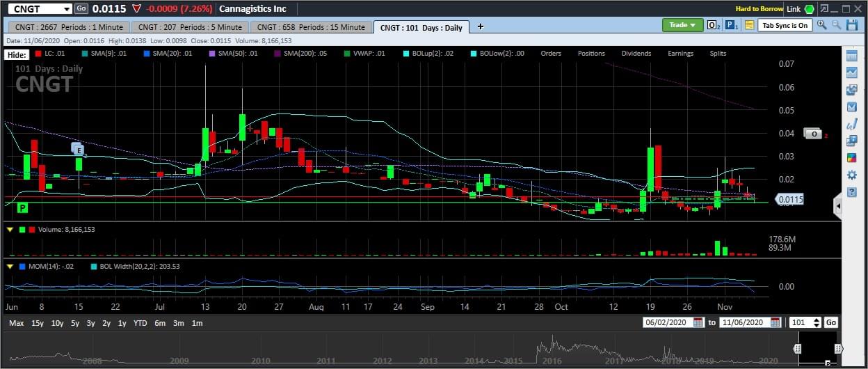Toggle SMA(200) indicator visibility
Viewport: 868px width, 369px height.
[300, 53]
